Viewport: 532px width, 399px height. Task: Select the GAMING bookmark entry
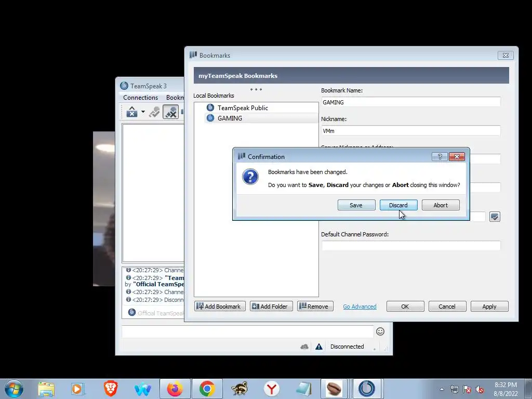[x=230, y=118]
